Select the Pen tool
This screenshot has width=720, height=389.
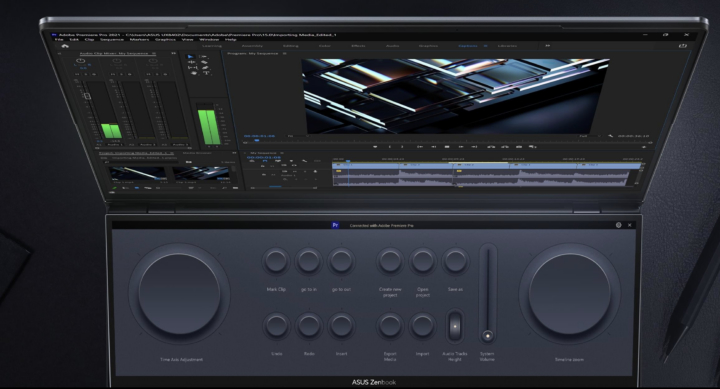[x=205, y=68]
